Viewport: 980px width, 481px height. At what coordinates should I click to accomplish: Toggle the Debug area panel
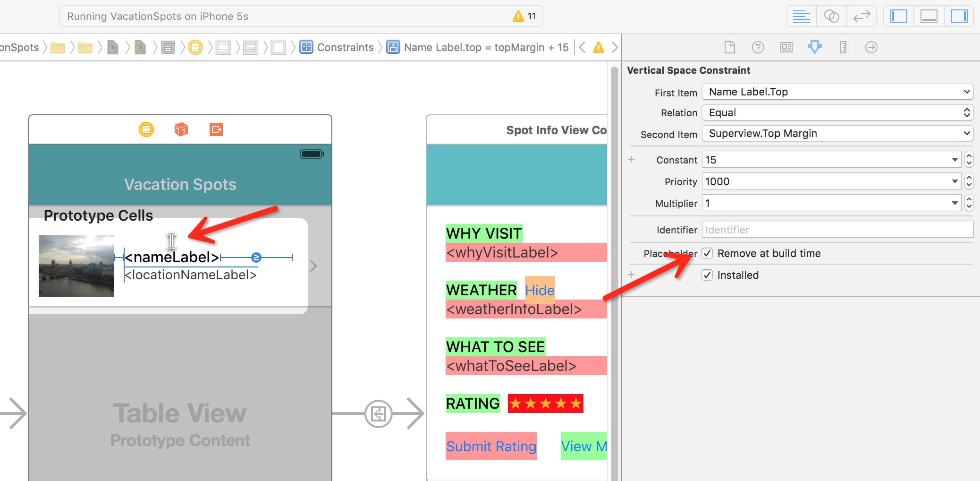(x=929, y=17)
